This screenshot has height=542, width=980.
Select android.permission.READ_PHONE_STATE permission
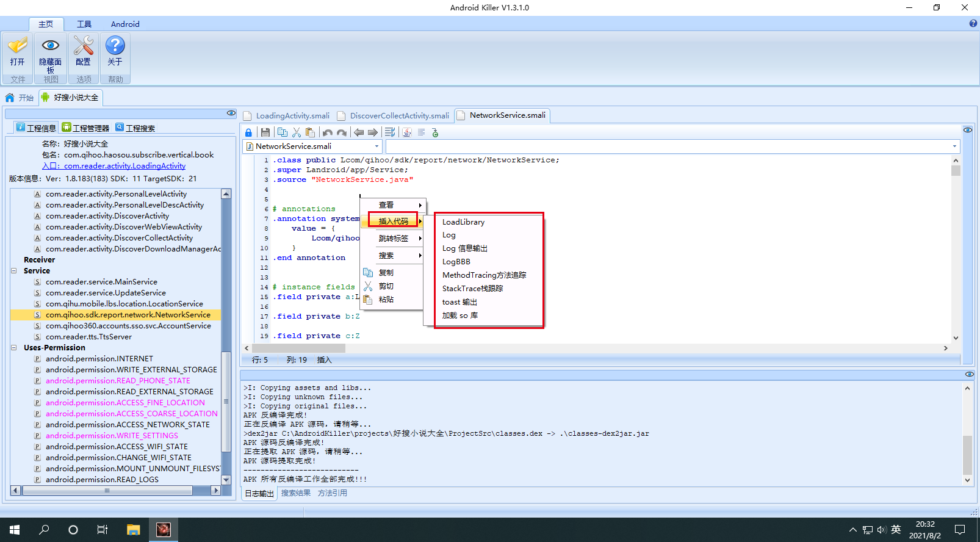point(118,381)
